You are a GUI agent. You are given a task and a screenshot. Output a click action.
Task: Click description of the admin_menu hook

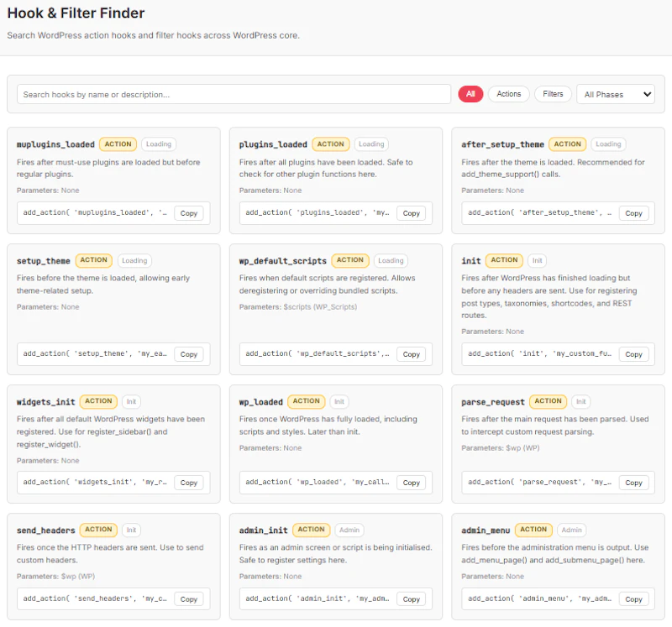555,554
